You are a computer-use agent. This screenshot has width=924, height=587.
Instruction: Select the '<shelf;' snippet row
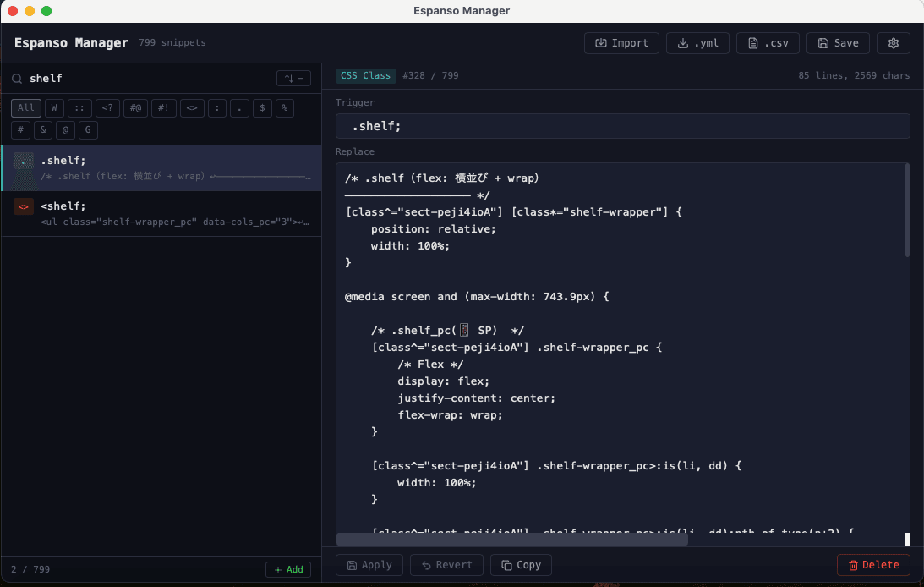click(161, 214)
